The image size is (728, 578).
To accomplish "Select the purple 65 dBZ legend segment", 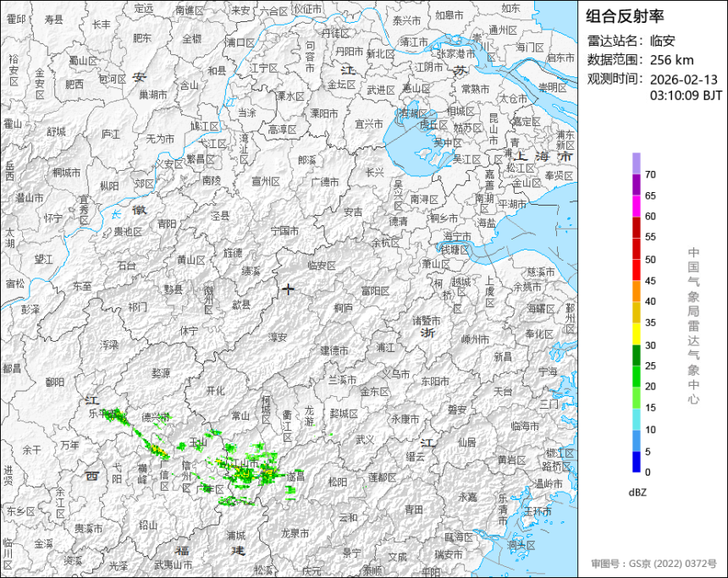I will point(636,184).
